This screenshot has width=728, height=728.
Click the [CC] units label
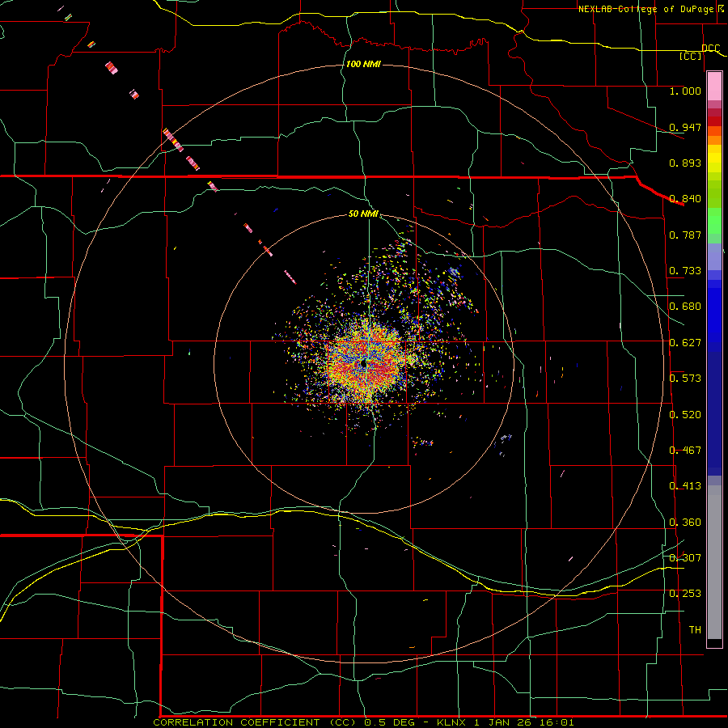[x=691, y=56]
